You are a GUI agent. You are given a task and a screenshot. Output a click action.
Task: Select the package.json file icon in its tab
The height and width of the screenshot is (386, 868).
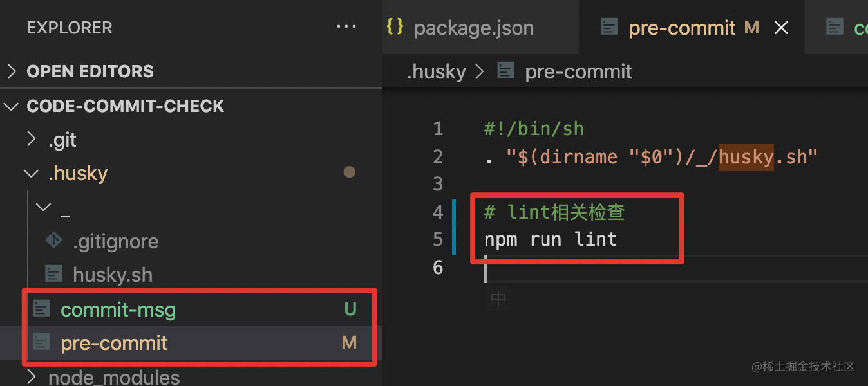pos(394,27)
